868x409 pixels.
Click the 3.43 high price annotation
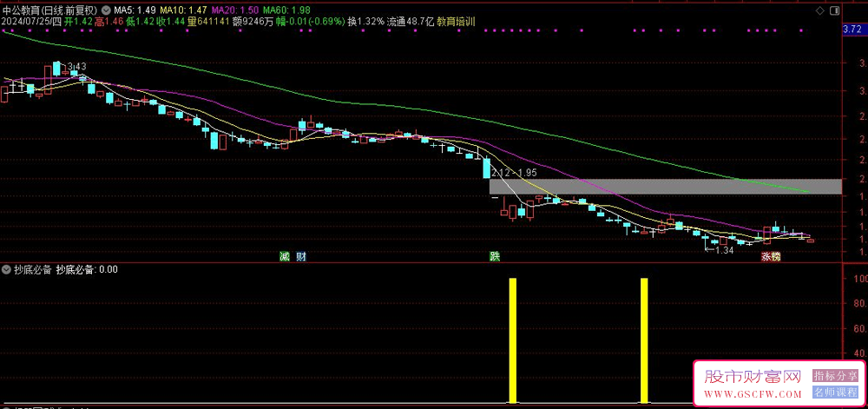tap(76, 66)
